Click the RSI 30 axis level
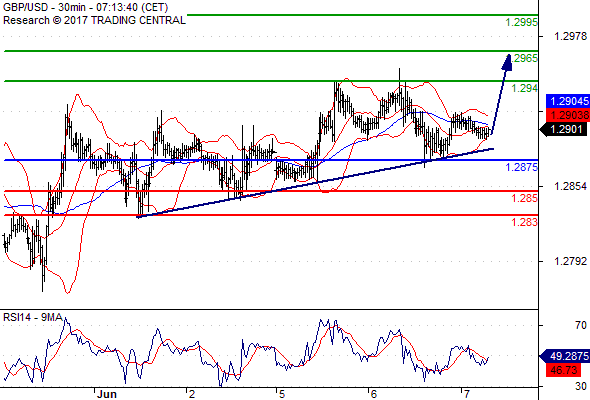 [581, 386]
